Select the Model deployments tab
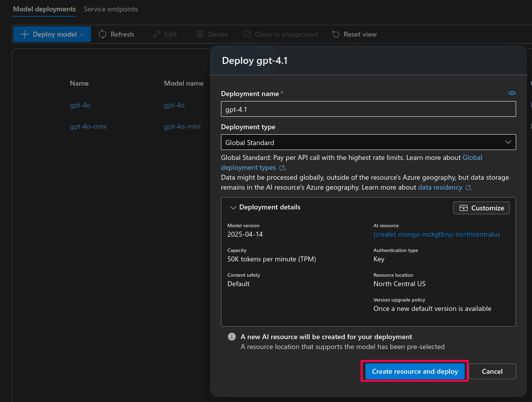 pyautogui.click(x=44, y=9)
